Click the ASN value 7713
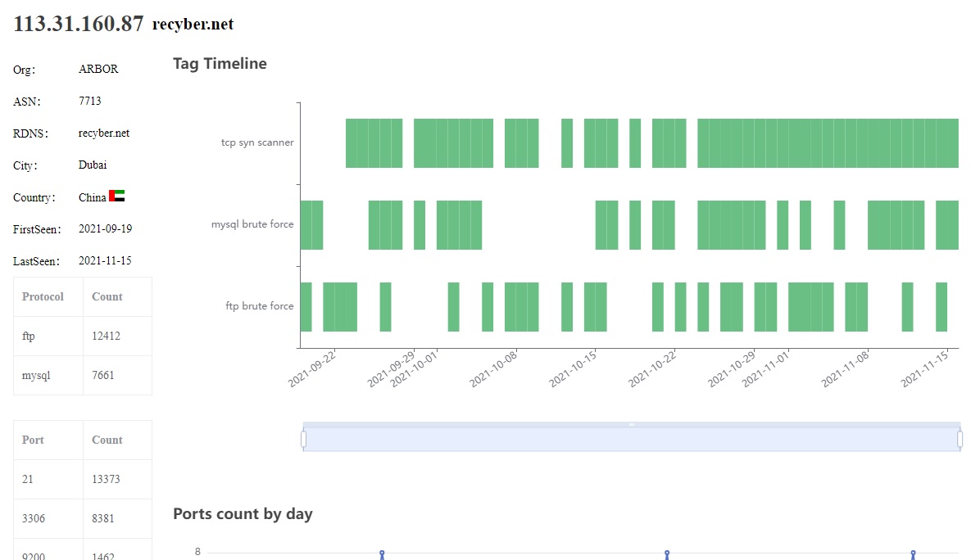Screen dimensions: 971x560 [90, 101]
